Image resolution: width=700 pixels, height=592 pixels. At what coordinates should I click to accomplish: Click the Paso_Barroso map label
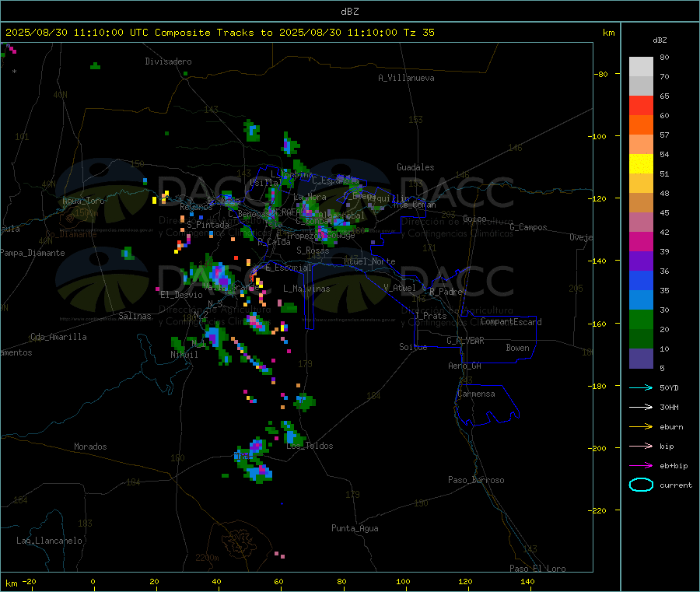pyautogui.click(x=476, y=480)
